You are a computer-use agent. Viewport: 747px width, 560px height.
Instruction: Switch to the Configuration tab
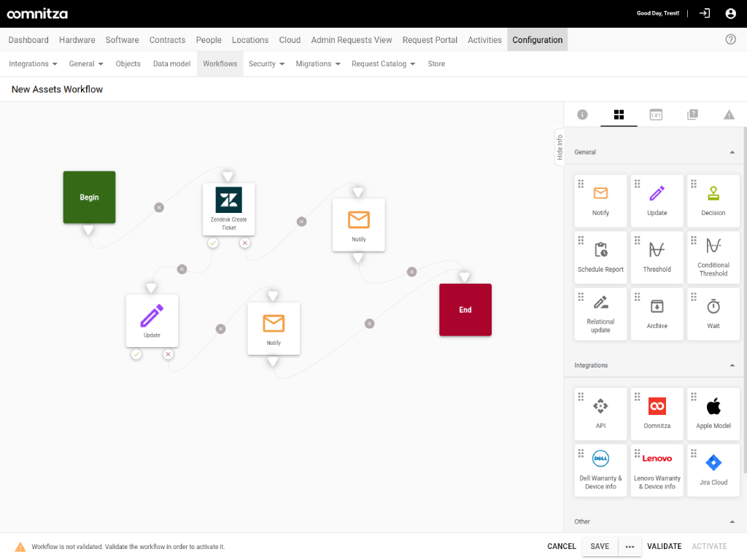point(537,40)
